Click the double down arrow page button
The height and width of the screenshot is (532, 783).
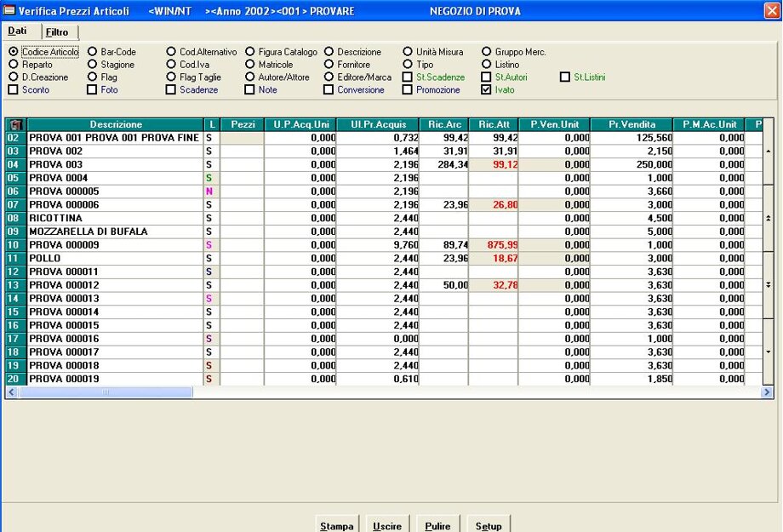pyautogui.click(x=768, y=284)
